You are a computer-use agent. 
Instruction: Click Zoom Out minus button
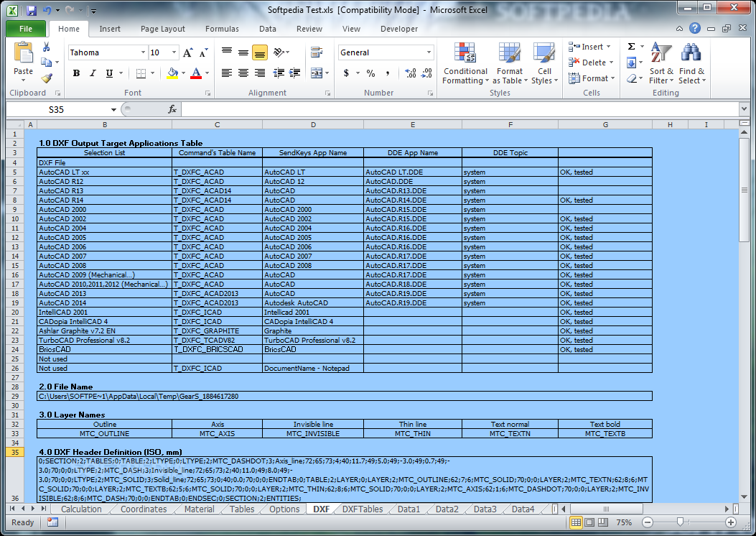click(648, 522)
